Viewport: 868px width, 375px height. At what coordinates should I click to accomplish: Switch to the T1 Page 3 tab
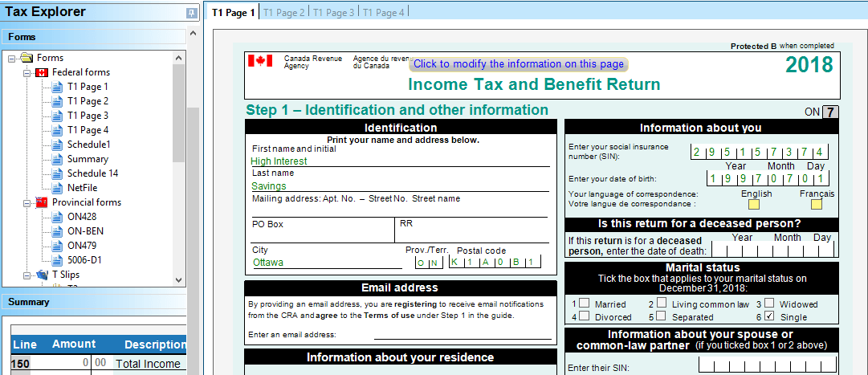pyautogui.click(x=334, y=12)
